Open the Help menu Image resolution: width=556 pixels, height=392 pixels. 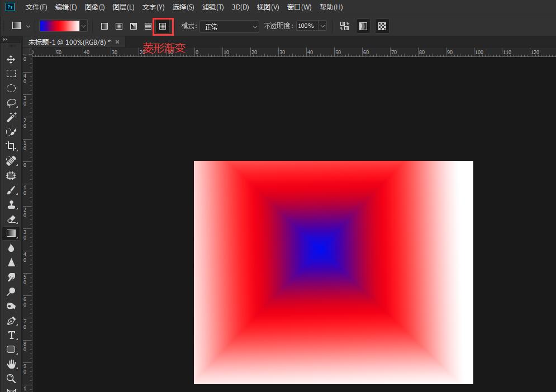click(x=331, y=7)
